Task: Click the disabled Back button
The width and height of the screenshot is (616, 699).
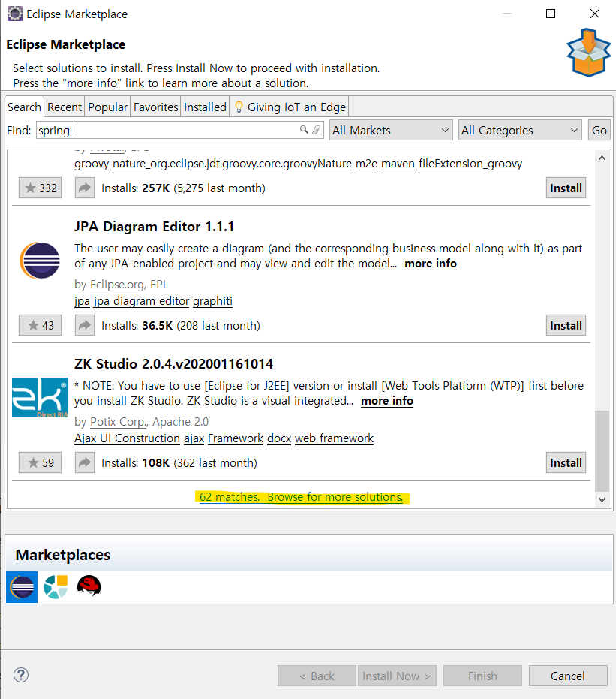Action: [317, 676]
